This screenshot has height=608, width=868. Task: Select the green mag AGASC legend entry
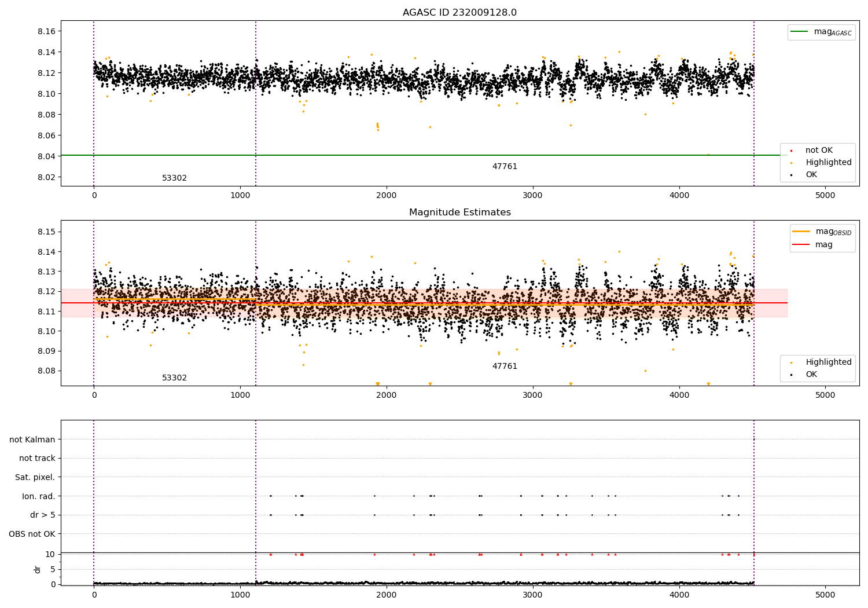[821, 32]
